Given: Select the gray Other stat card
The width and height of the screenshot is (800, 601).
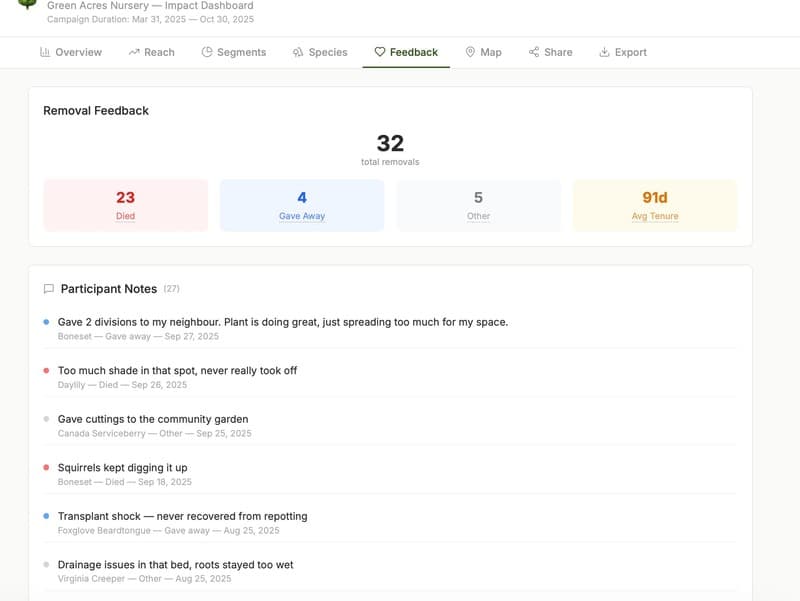Looking at the screenshot, I should (x=478, y=205).
